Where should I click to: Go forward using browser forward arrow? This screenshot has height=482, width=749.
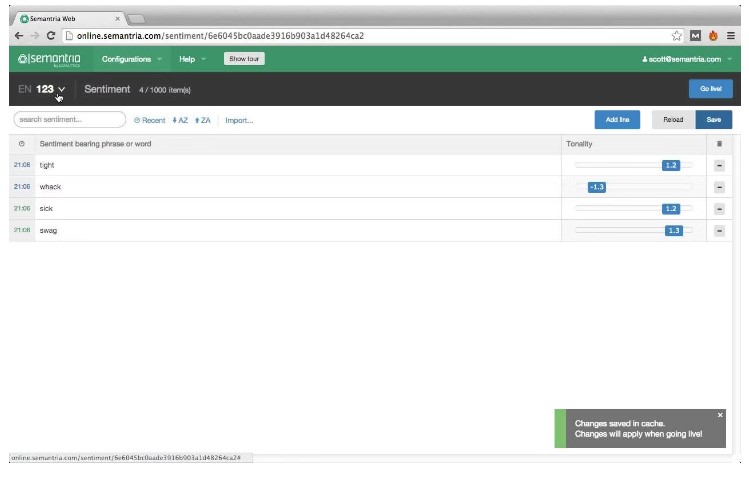[35, 36]
